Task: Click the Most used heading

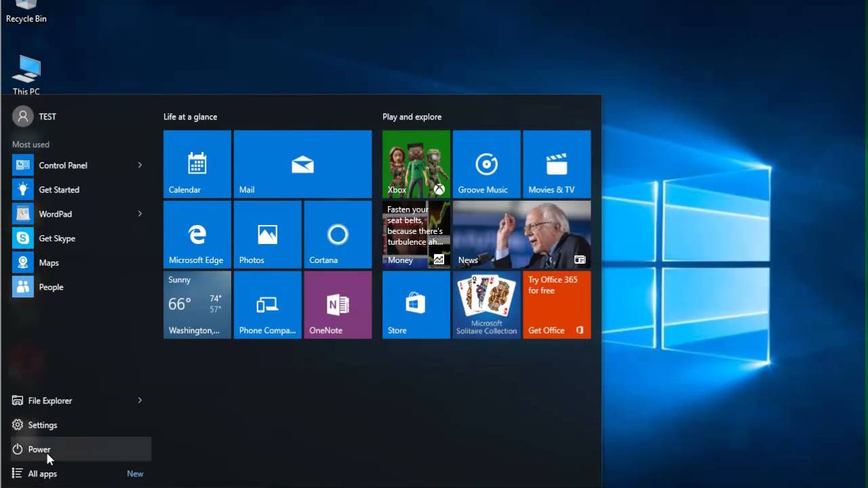Action: (x=31, y=144)
